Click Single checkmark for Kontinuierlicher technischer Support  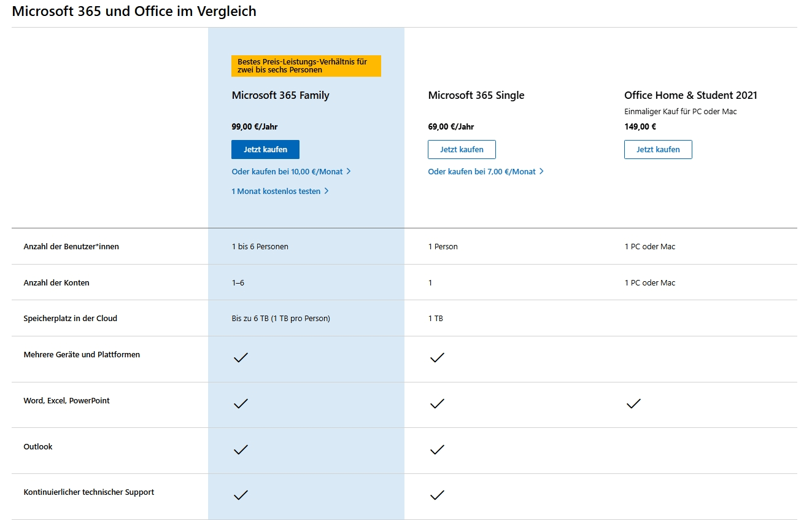[437, 495]
